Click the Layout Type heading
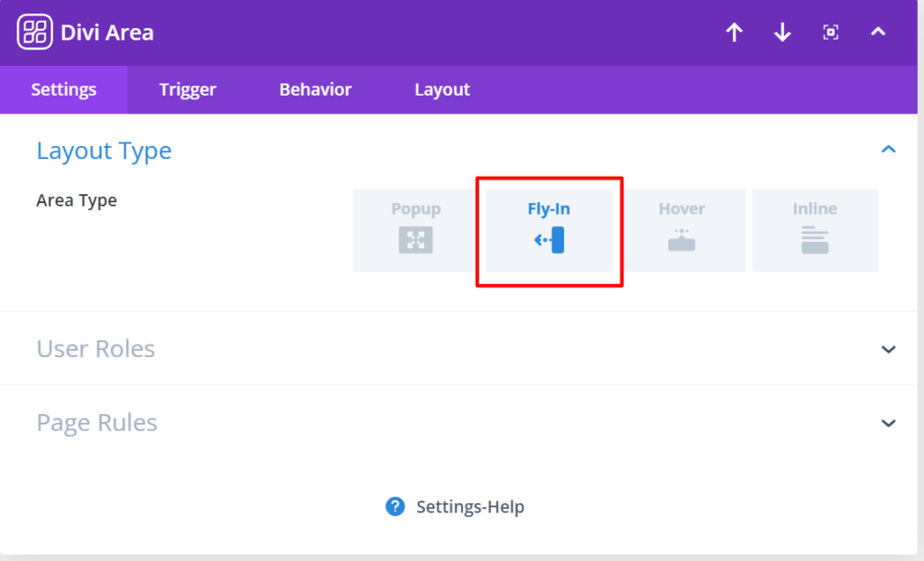 104,152
